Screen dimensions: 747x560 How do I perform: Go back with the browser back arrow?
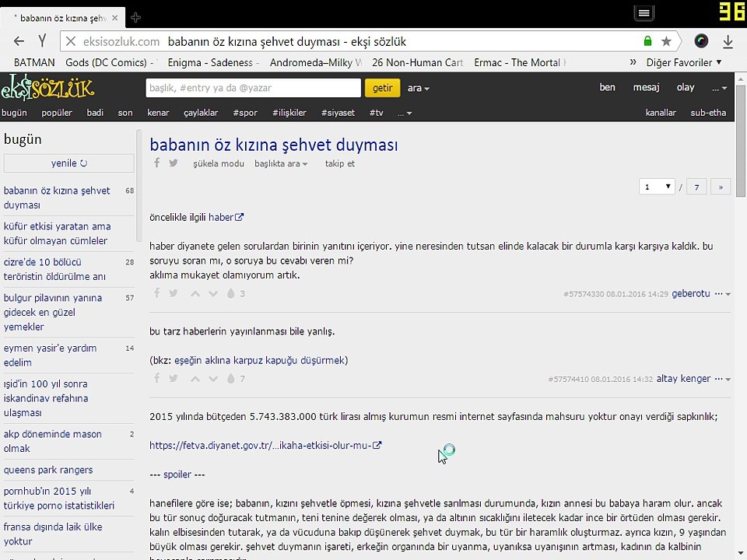19,41
